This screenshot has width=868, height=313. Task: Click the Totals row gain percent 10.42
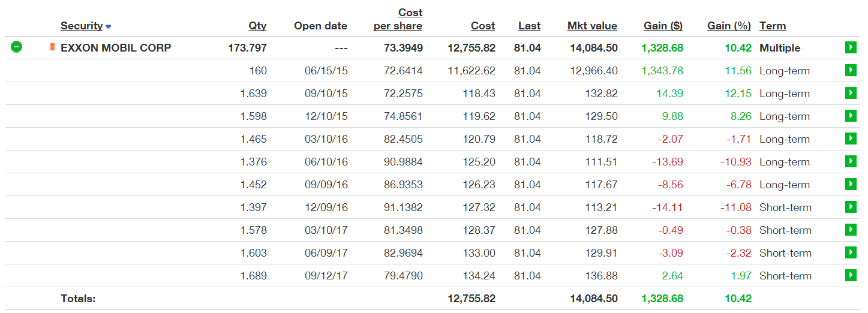click(738, 298)
